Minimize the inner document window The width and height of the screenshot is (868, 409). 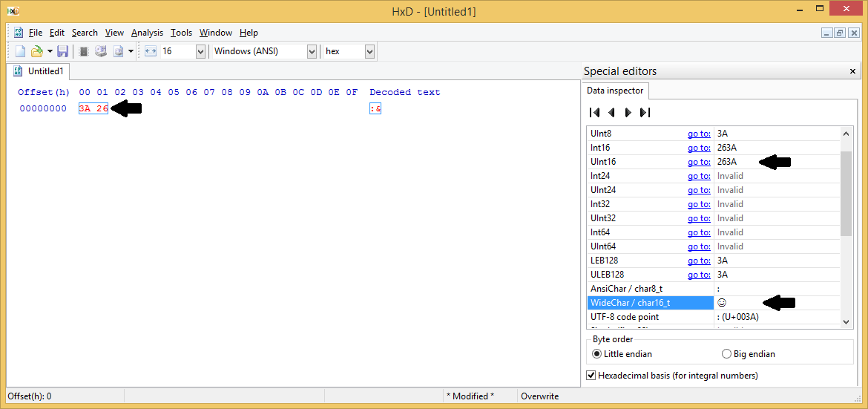pyautogui.click(x=826, y=33)
